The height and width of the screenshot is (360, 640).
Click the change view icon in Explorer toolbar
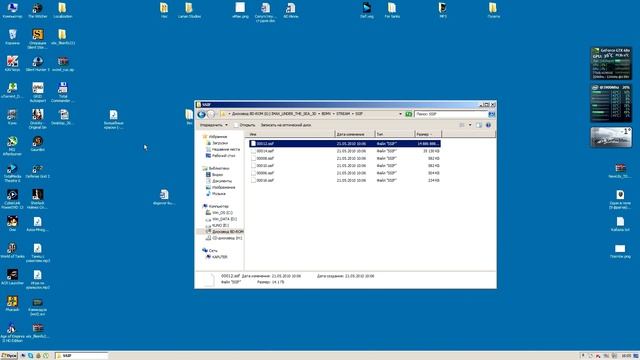pos(462,125)
